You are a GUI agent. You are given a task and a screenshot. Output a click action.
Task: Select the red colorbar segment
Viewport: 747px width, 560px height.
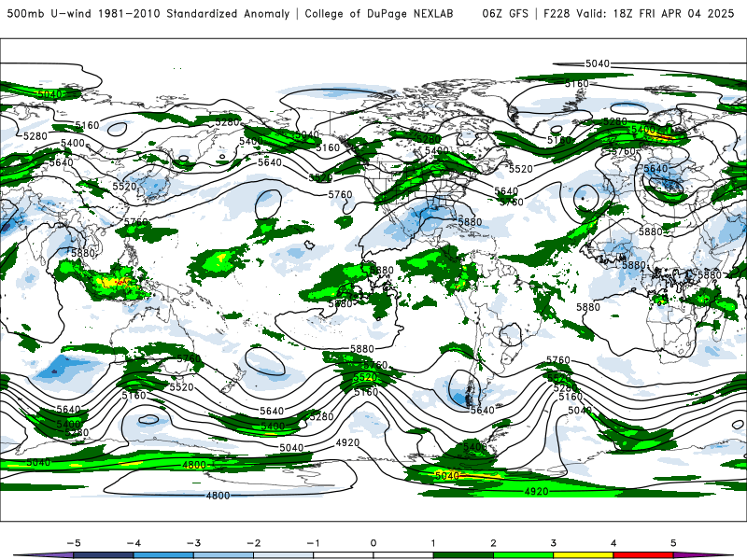[x=643, y=555]
